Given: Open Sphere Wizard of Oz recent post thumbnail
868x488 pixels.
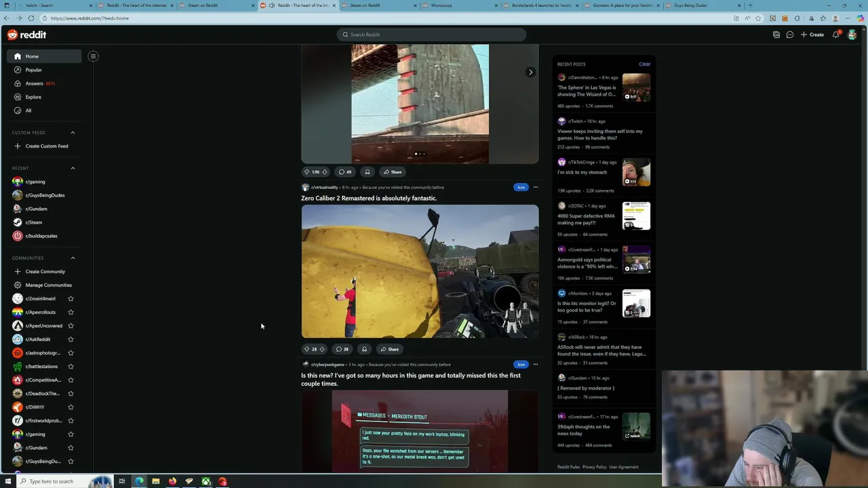Looking at the screenshot, I should (636, 87).
